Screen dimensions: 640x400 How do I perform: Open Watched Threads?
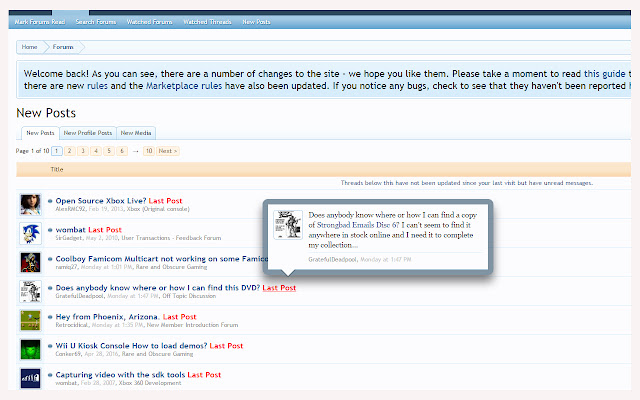207,22
